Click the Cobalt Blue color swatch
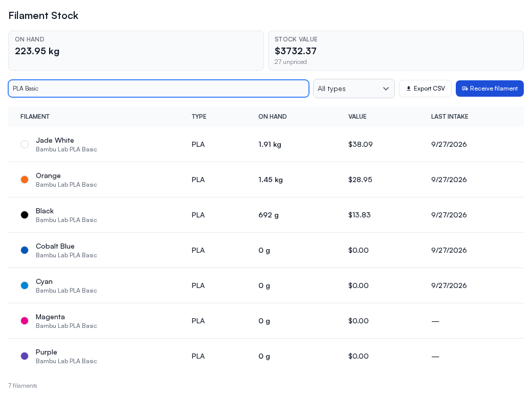 [x=25, y=250]
